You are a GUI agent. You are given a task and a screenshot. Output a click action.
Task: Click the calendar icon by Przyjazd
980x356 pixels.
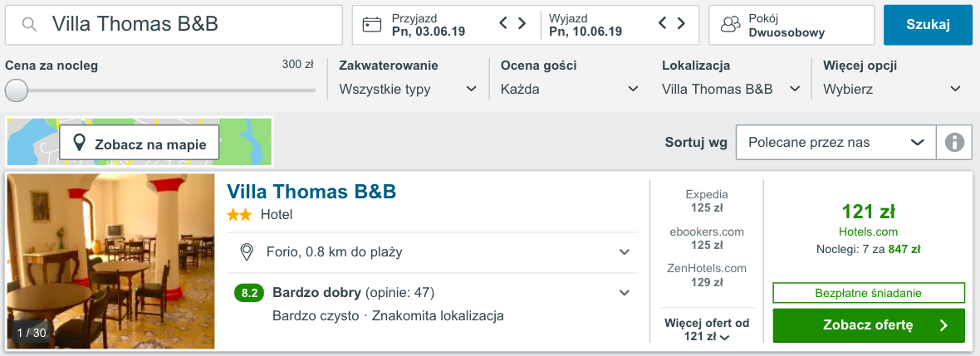[x=372, y=24]
